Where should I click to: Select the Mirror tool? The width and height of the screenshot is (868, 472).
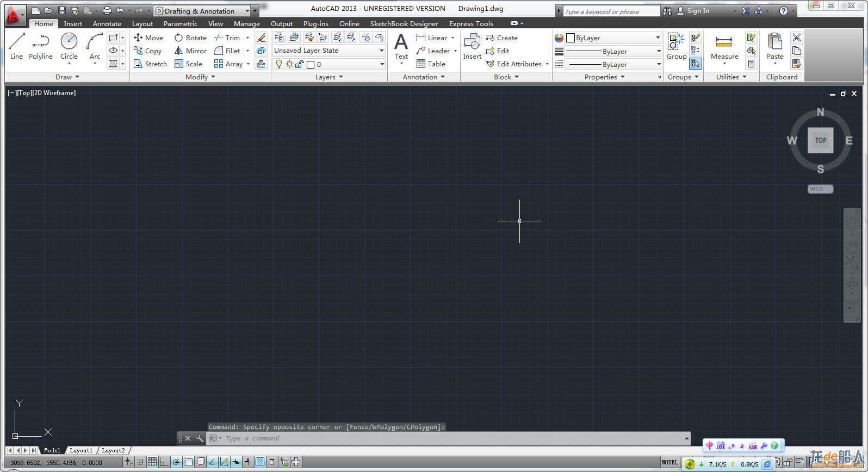coord(190,51)
